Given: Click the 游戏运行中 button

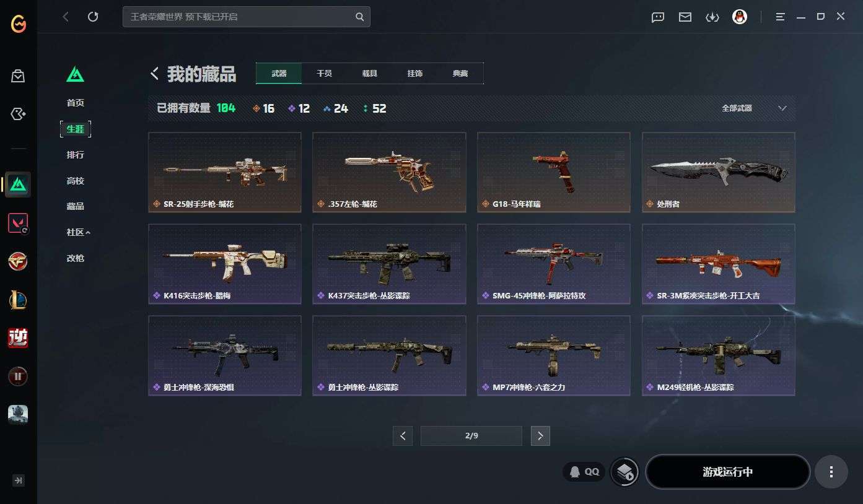Looking at the screenshot, I should [x=728, y=472].
